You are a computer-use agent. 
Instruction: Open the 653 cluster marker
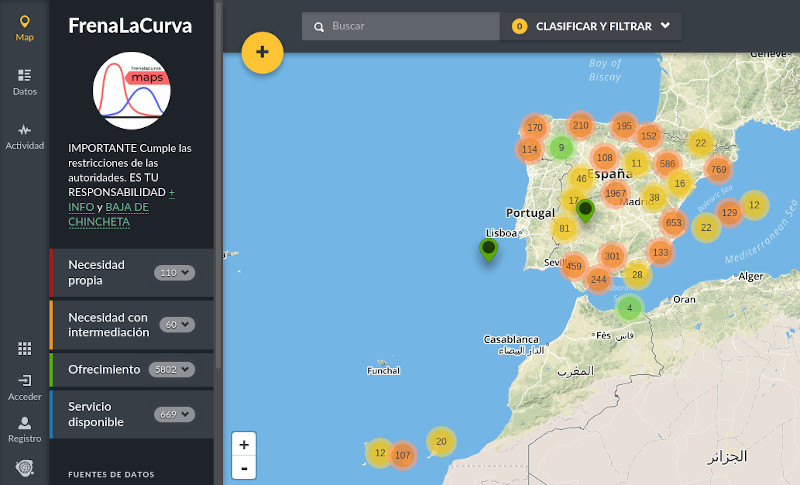pyautogui.click(x=673, y=222)
